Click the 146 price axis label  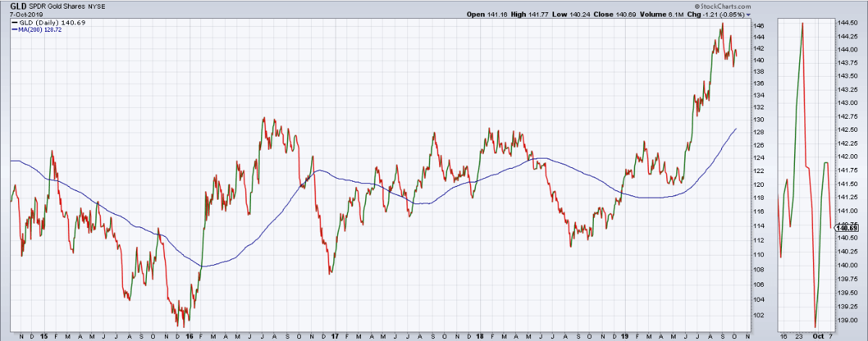coord(758,26)
